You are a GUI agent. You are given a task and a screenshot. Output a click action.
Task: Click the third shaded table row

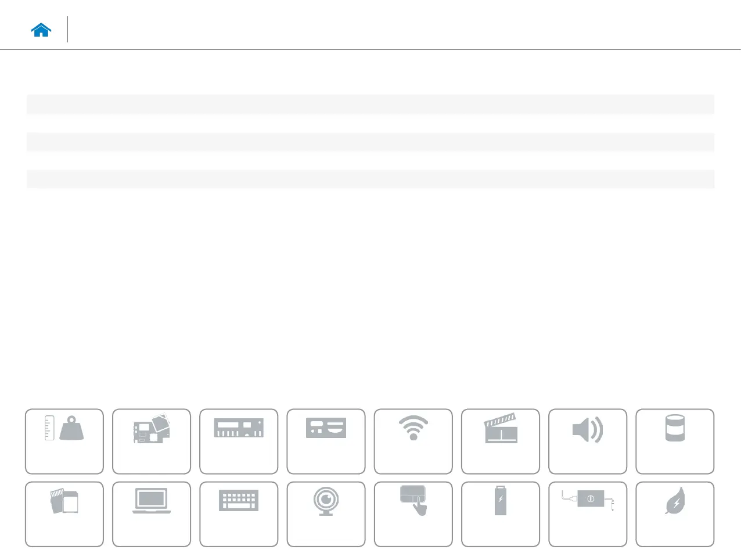[x=370, y=179]
